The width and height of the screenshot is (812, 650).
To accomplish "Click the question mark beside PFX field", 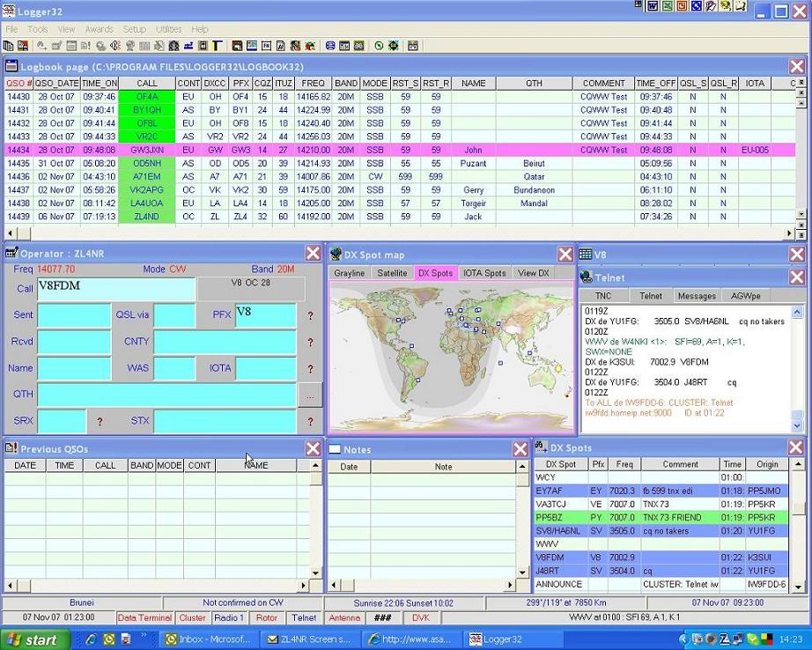I will tap(310, 315).
